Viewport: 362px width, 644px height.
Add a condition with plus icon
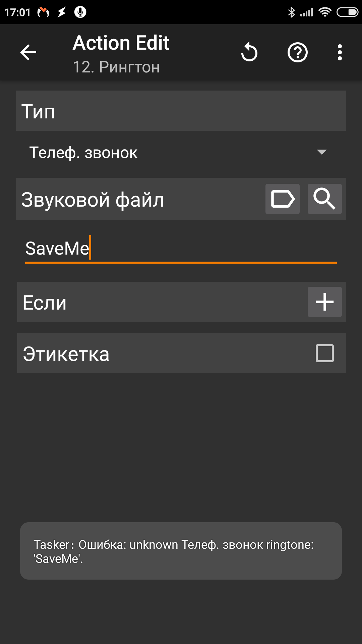point(324,302)
